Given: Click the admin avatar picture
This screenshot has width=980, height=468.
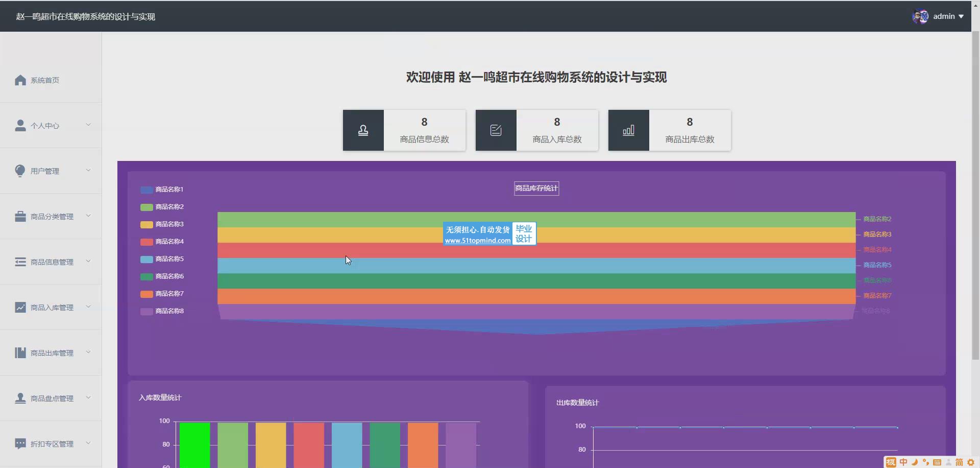Looking at the screenshot, I should (920, 16).
